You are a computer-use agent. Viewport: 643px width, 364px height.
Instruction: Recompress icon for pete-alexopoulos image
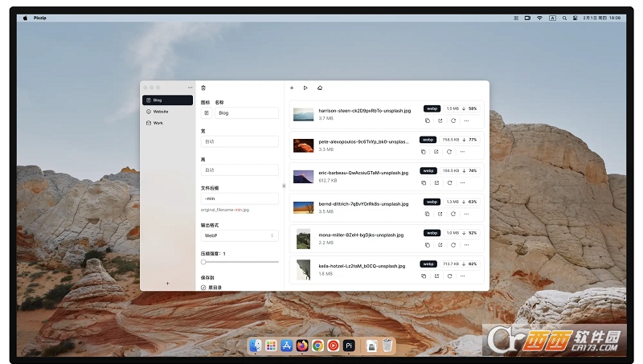tap(449, 152)
